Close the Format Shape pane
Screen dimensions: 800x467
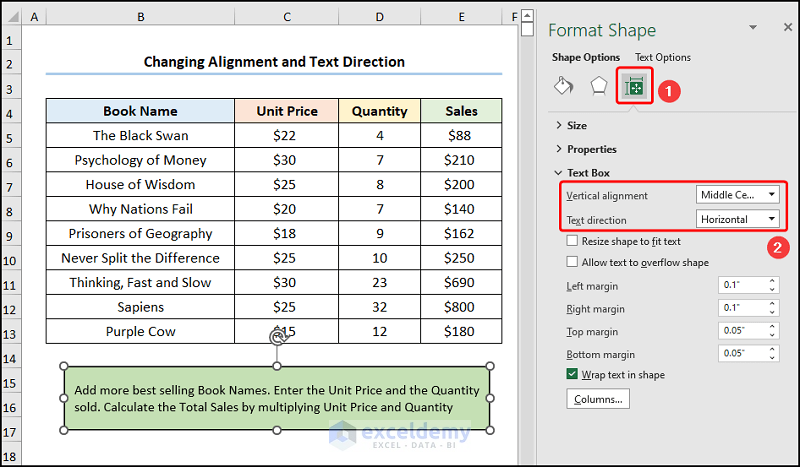[x=788, y=28]
